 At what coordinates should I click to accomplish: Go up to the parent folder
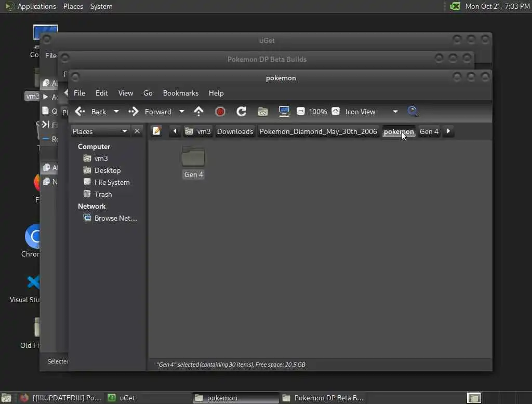pyautogui.click(x=199, y=112)
